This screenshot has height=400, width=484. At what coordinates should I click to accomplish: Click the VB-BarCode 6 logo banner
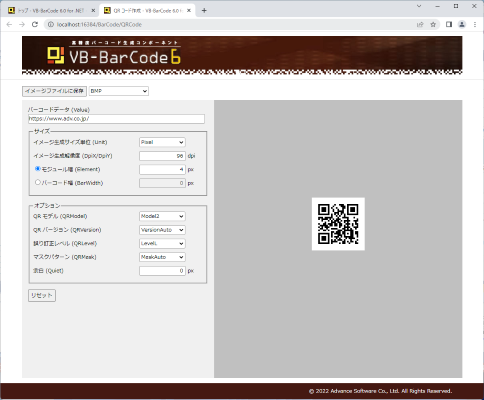(242, 55)
